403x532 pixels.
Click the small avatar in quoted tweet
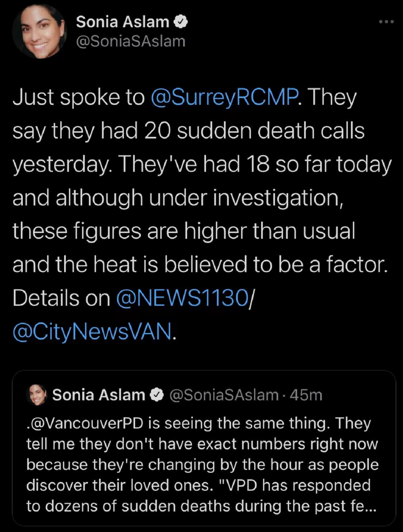[x=37, y=395]
